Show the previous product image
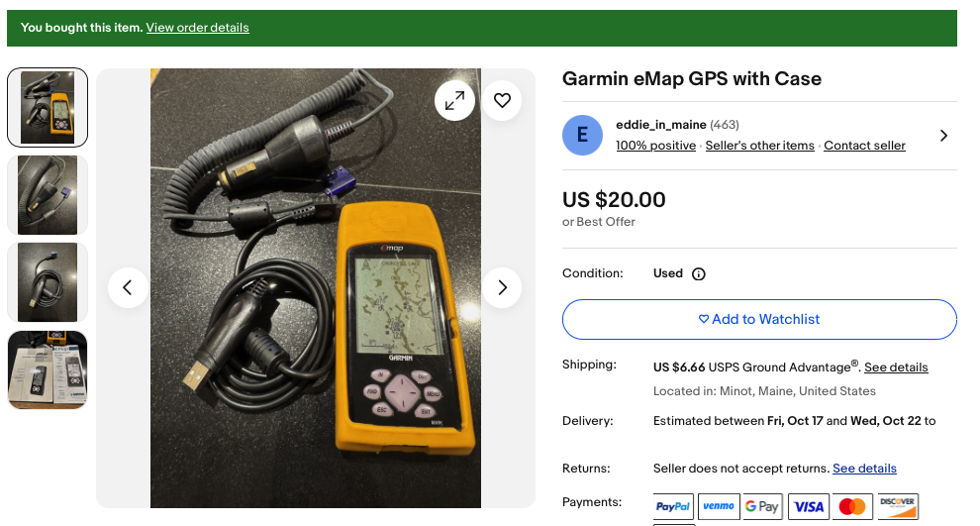 128,287
